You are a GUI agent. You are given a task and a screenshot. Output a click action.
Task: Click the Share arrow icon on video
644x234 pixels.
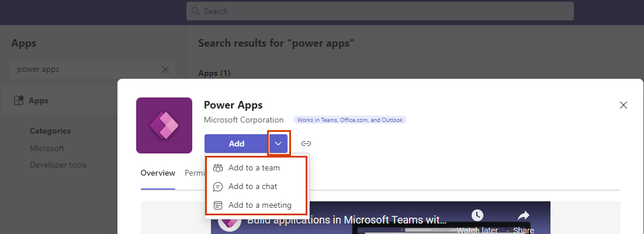point(523,215)
